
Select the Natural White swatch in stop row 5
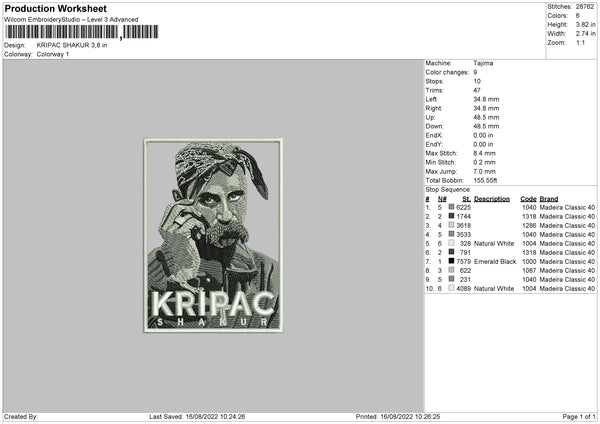[451, 243]
